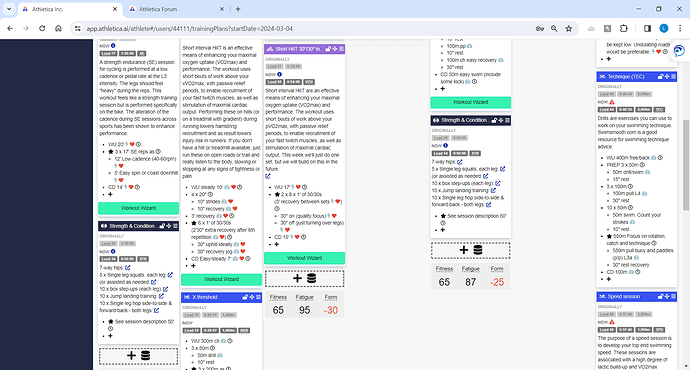This screenshot has width=690, height=370.
Task: Open the menu icon on X threshold card header
Action: pyautogui.click(x=258, y=297)
